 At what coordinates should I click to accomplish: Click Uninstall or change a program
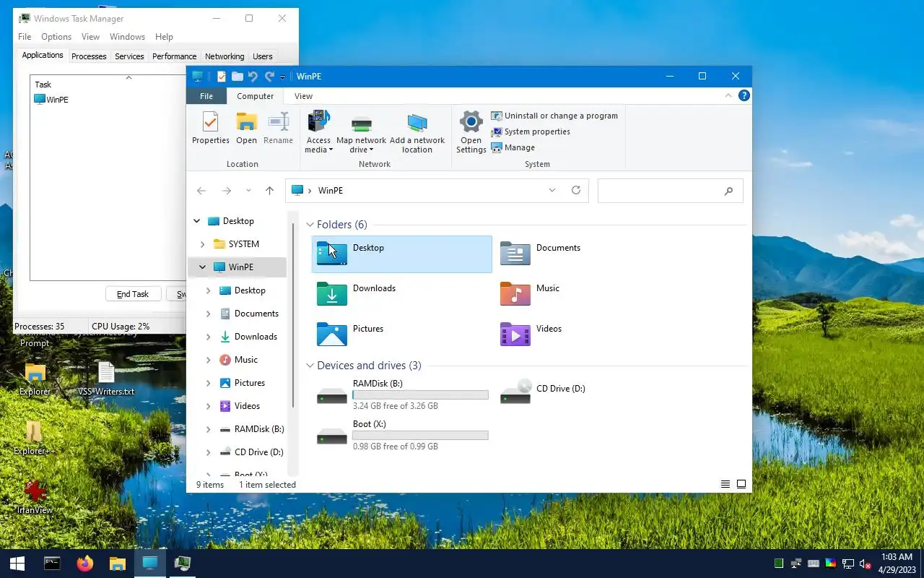pyautogui.click(x=554, y=116)
